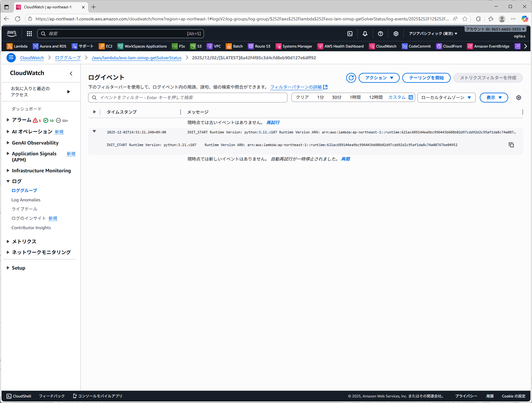
Task: Open Log Anomalies in the sidebar
Action: pyautogui.click(x=26, y=200)
